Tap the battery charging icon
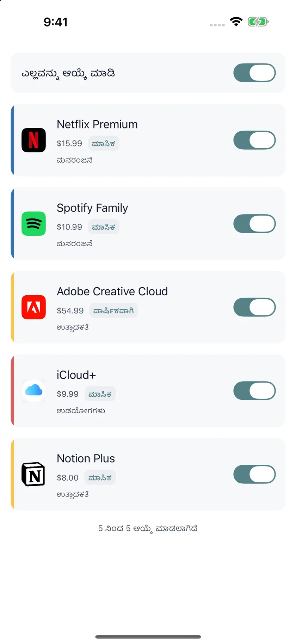 tap(258, 22)
